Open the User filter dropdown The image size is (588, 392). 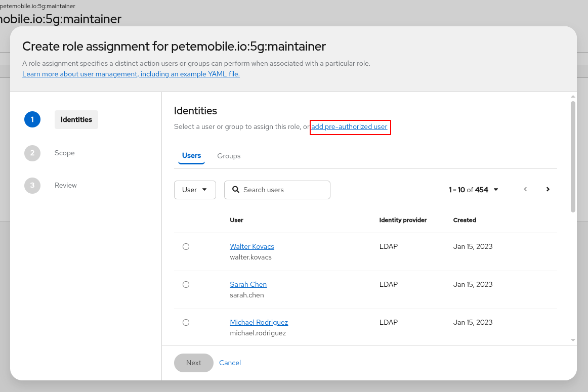pyautogui.click(x=195, y=190)
